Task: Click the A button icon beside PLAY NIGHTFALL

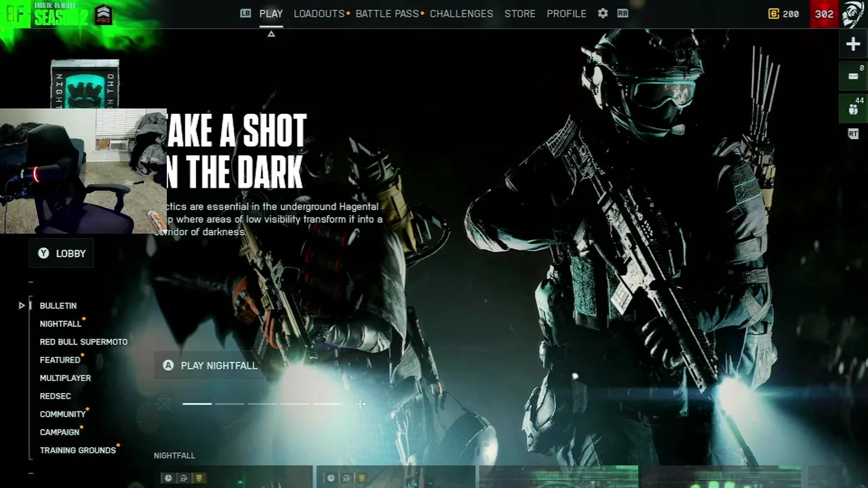Action: point(168,365)
